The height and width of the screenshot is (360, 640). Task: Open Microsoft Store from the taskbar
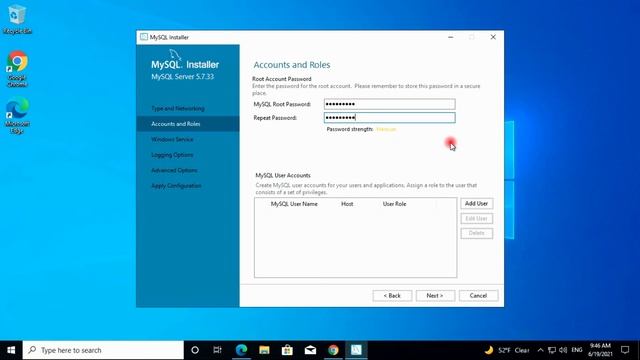(287, 350)
